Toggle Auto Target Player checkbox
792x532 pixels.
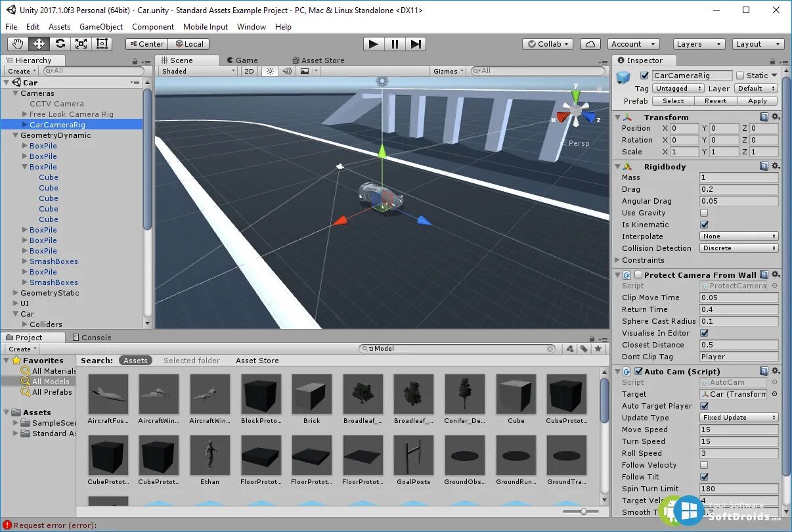click(704, 406)
